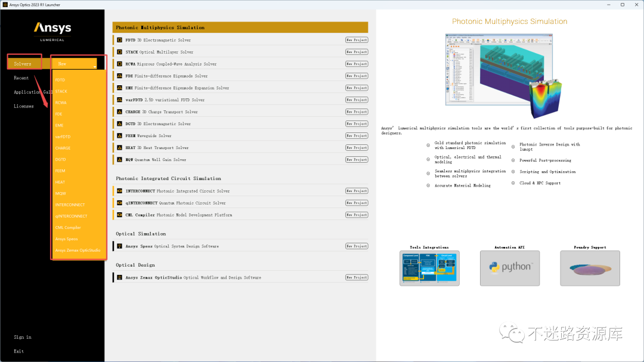Viewport: 644px width, 362px height.
Task: Click New Project for EME solver
Action: (x=357, y=88)
